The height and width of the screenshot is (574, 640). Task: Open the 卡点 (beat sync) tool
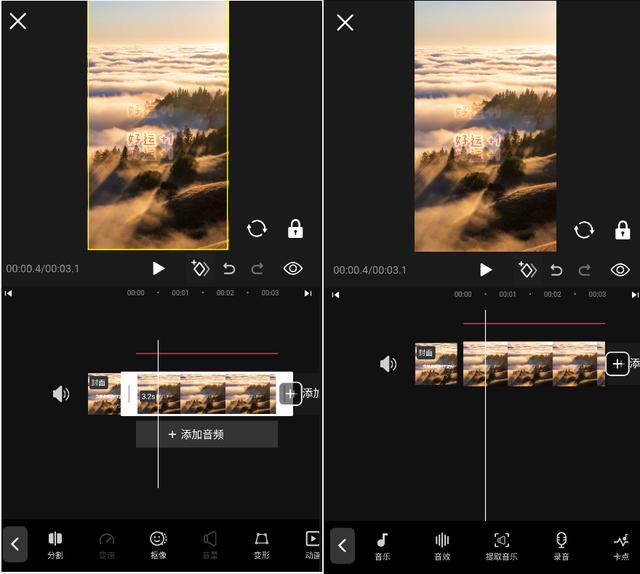point(621,545)
